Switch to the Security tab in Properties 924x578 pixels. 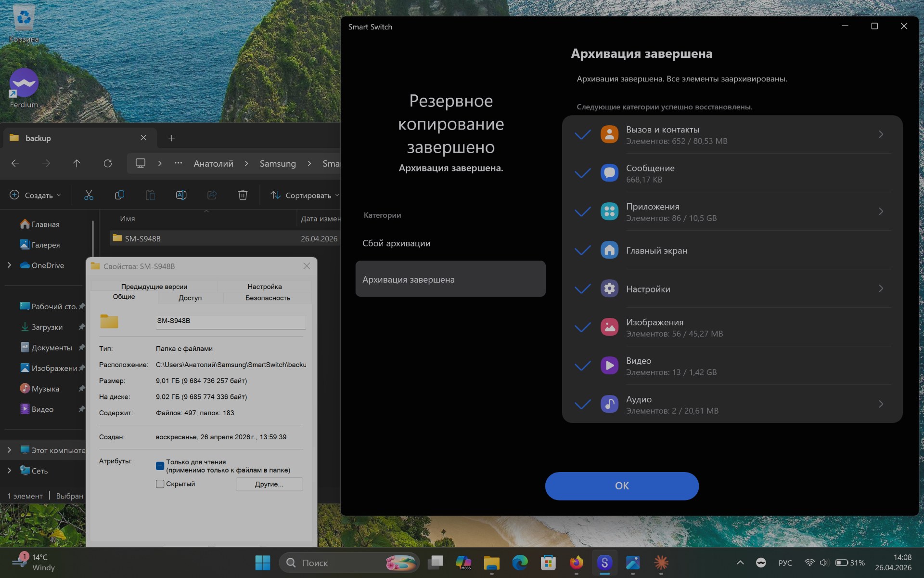[268, 298]
